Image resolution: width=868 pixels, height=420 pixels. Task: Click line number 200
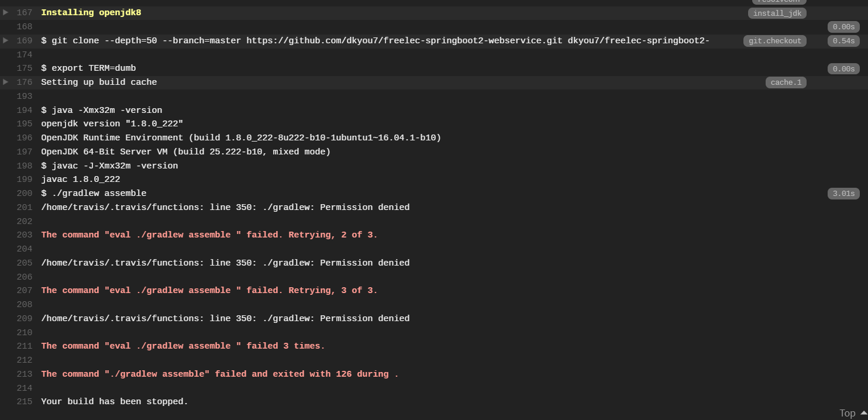tap(24, 193)
